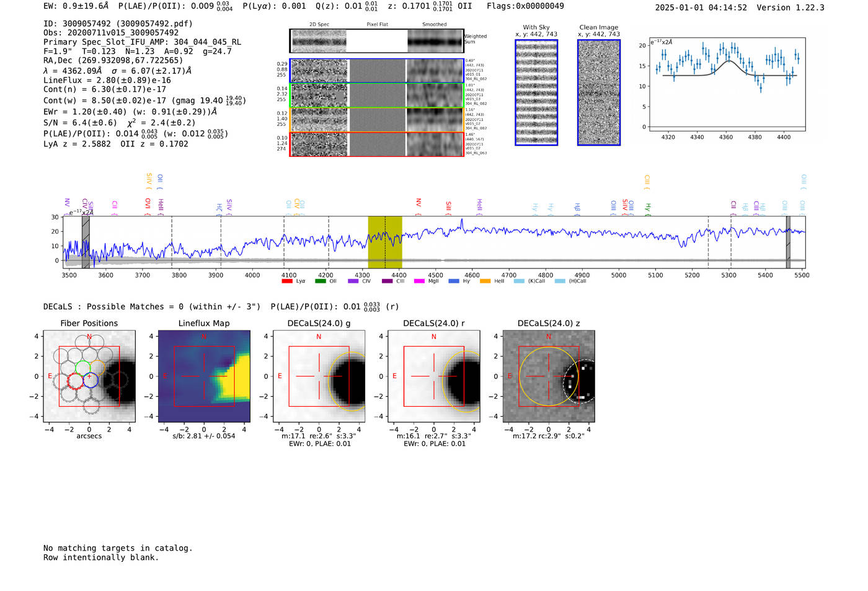The image size is (868, 591).
Task: Click the red dashed fiber circle in Fiber Positions
Action: [75, 381]
